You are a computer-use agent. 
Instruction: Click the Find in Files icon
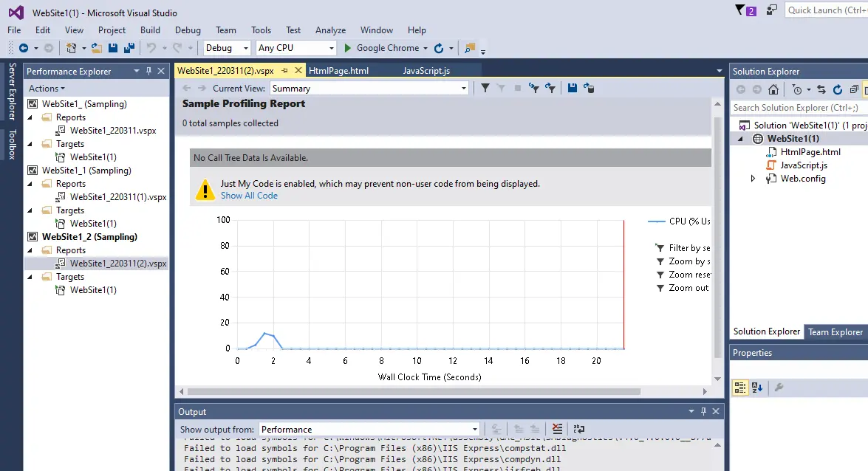pyautogui.click(x=470, y=48)
